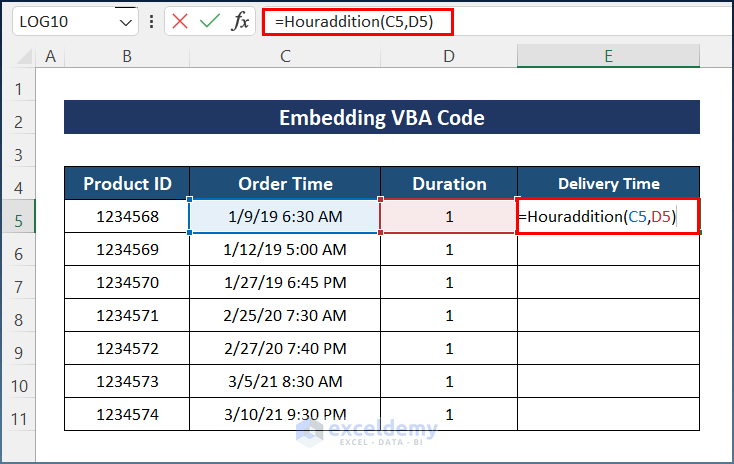
Task: Click the Name Box showing LOG10
Action: point(60,21)
